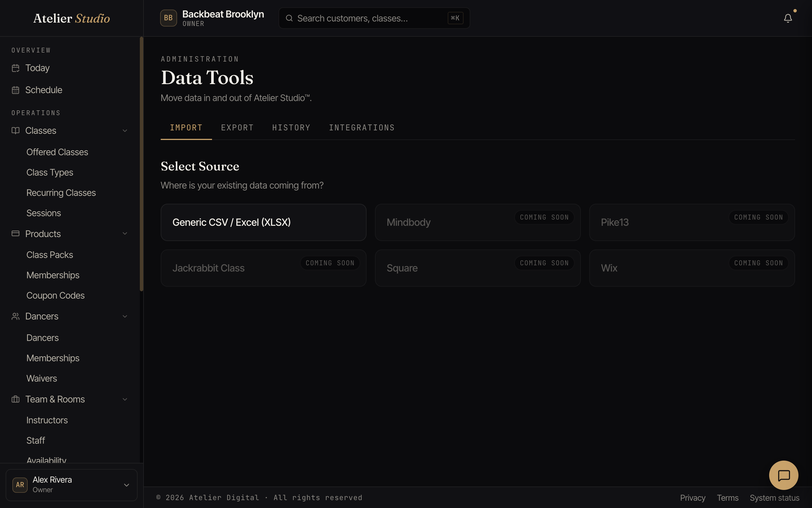Switch to the Integrations tab

pos(362,128)
